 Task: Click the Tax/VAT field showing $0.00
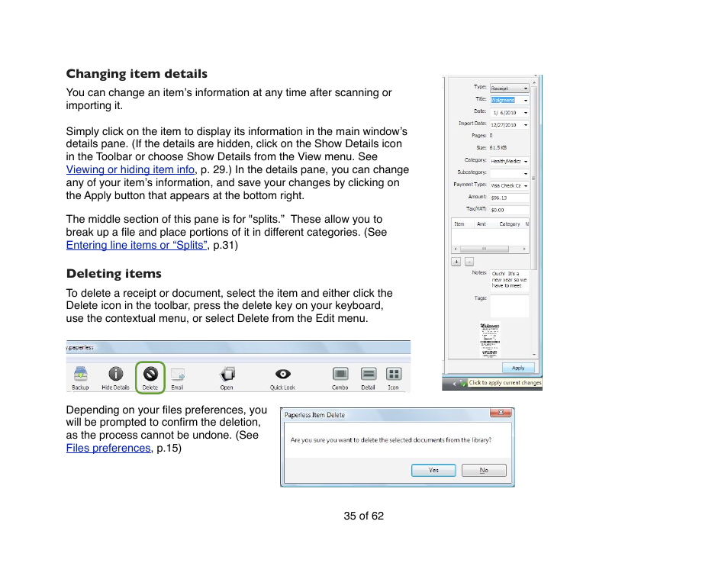tap(509, 210)
